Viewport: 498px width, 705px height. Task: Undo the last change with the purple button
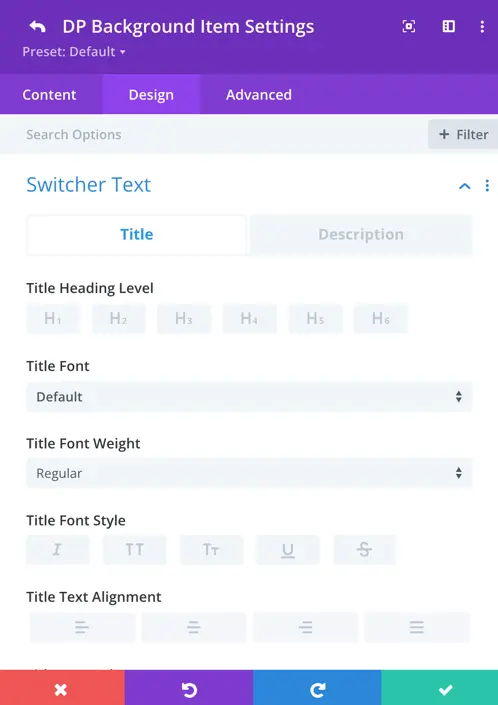[189, 687]
